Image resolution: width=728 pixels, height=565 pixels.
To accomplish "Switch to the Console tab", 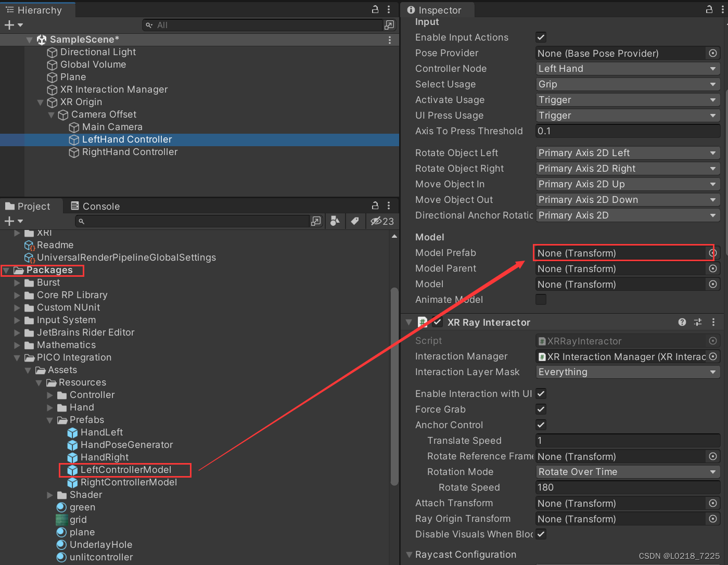I will pyautogui.click(x=95, y=206).
